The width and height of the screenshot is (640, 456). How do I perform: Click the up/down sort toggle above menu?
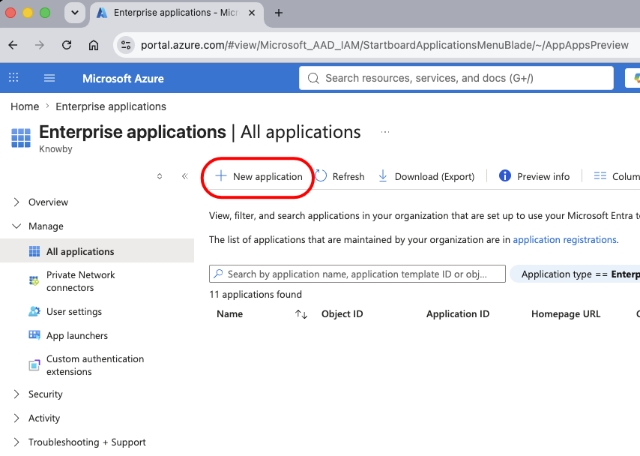[160, 176]
